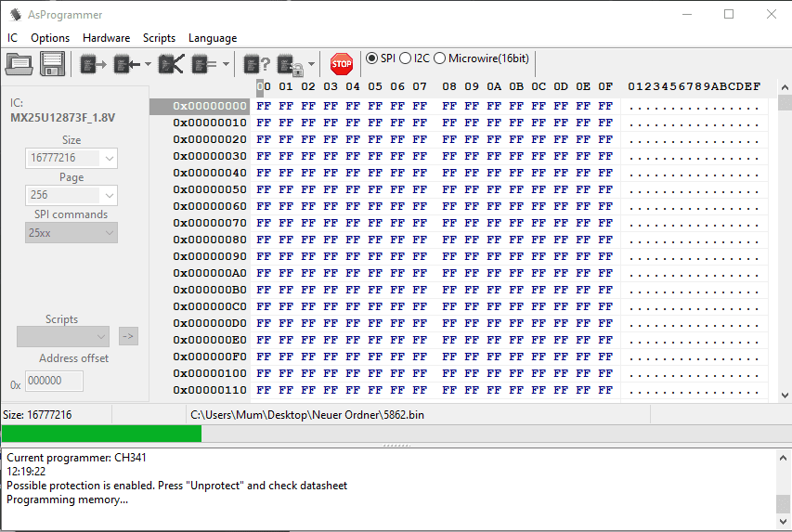Expand the Size combo box showing 16777216
792x532 pixels.
pyautogui.click(x=110, y=158)
